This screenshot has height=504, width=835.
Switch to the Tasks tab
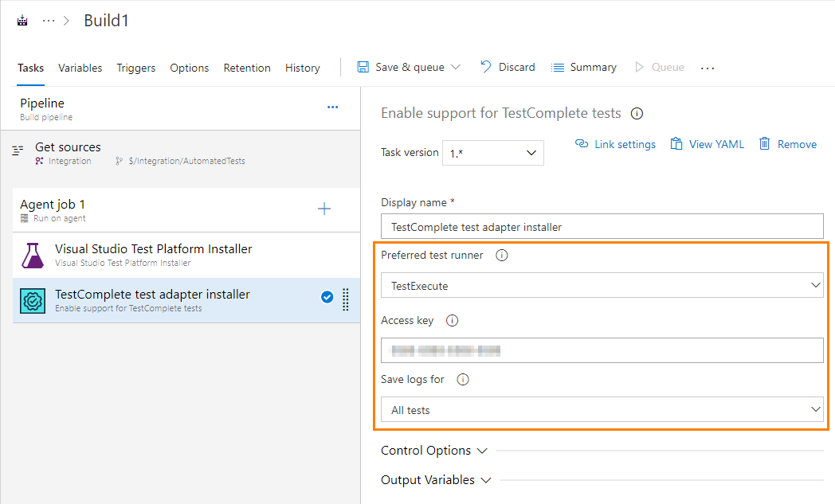[30, 68]
